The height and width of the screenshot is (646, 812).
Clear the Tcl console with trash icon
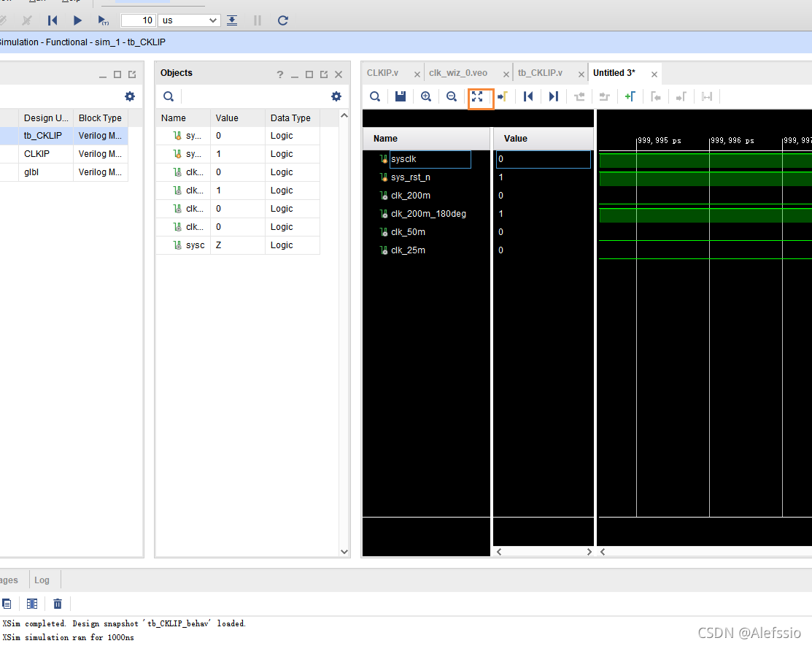[58, 604]
